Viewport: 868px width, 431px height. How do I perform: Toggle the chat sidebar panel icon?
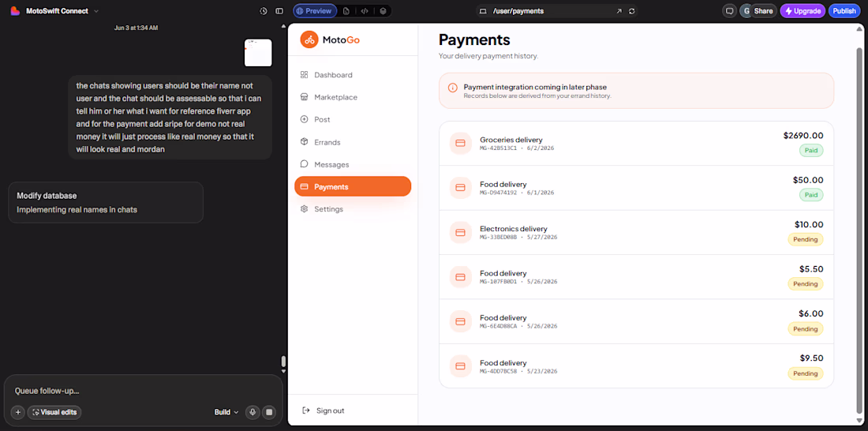(279, 11)
